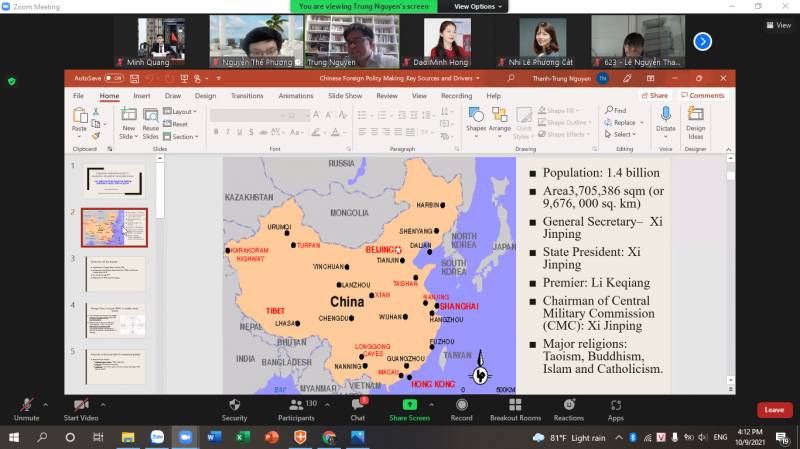Switch to the Transitions ribbon tab
This screenshot has width=800, height=449.
[x=247, y=96]
